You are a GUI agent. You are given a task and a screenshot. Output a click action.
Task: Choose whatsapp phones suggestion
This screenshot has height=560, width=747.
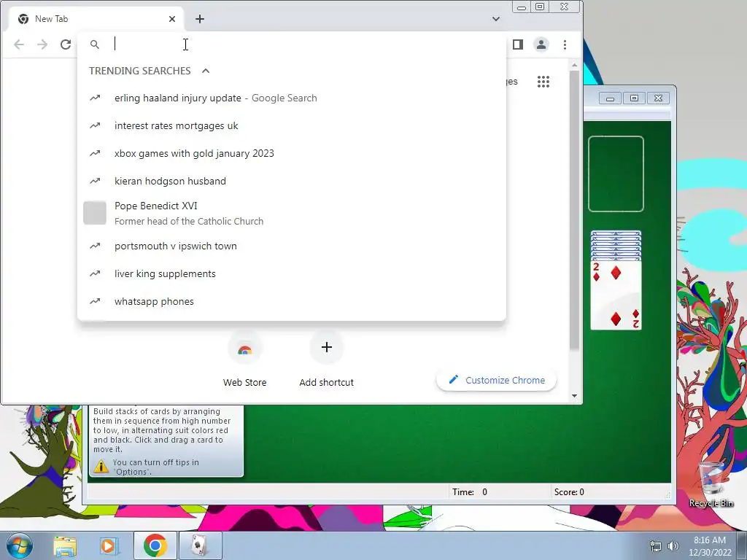tap(292, 301)
